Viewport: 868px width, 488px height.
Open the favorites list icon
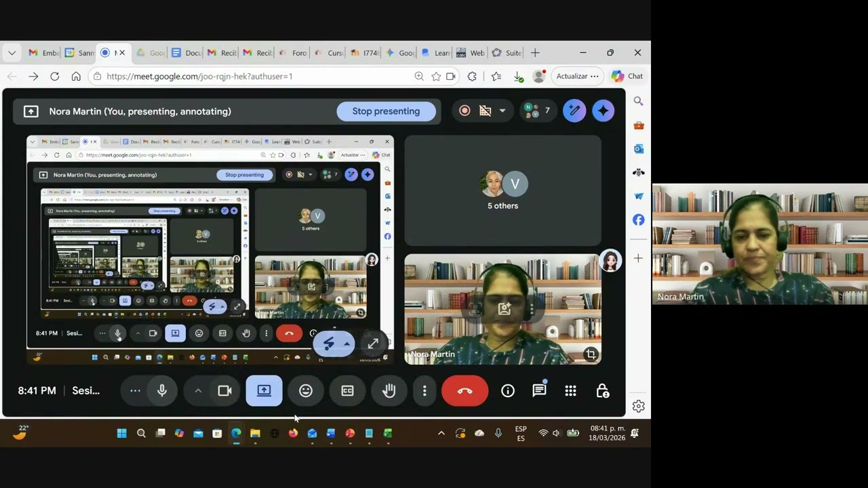496,77
